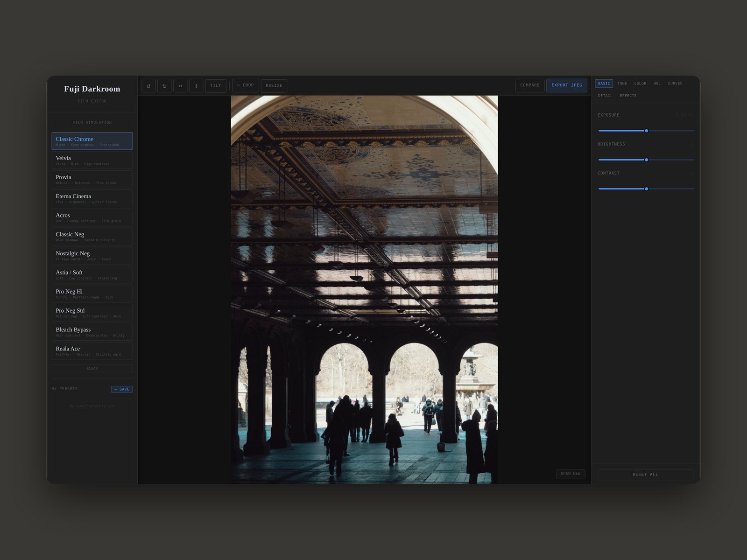Click the Reset All button
This screenshot has width=747, height=560.
pos(645,475)
